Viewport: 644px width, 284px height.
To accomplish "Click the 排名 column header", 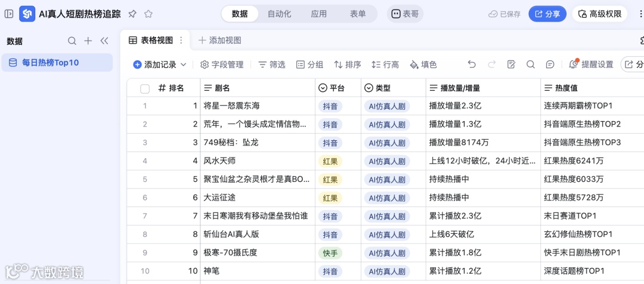I will [x=171, y=88].
